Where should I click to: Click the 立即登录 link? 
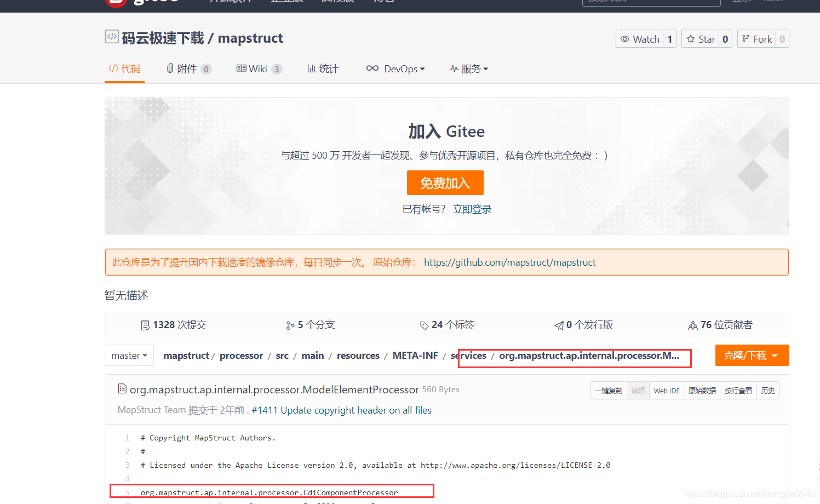coord(472,209)
